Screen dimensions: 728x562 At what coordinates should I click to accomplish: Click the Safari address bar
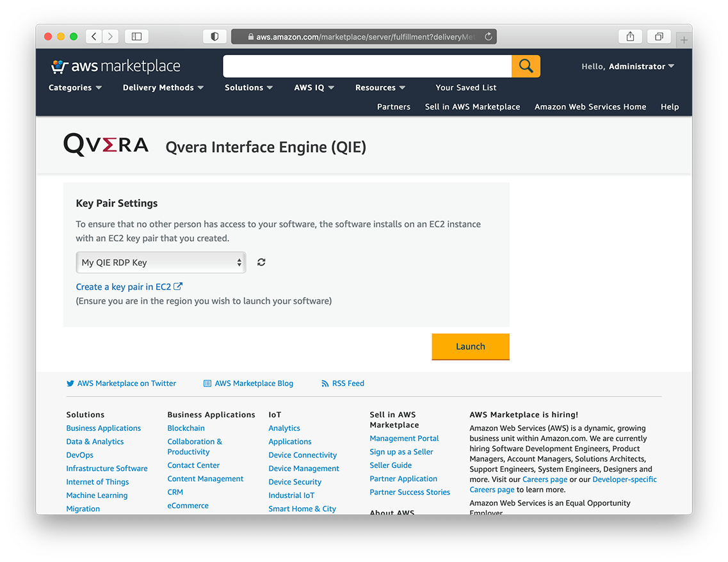(364, 36)
